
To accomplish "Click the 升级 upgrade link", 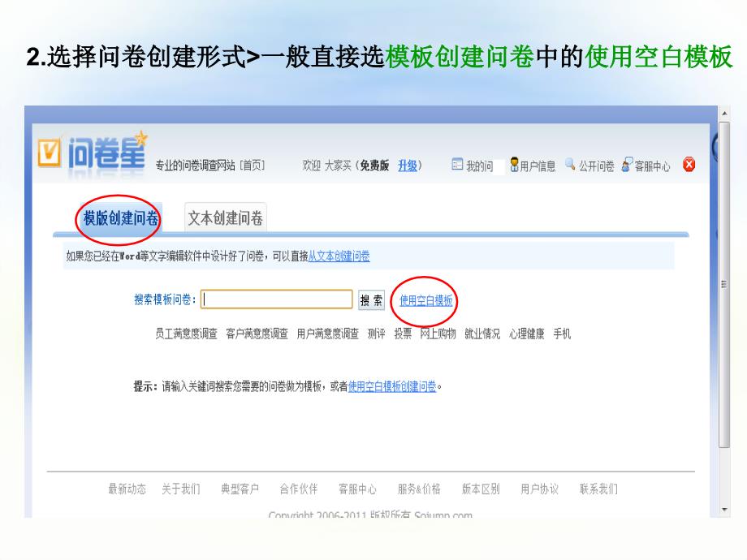I will 408,166.
